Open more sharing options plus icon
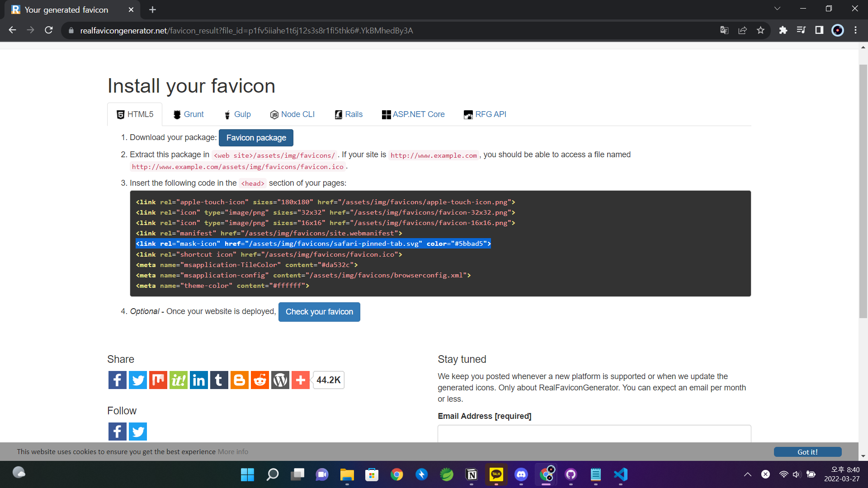The height and width of the screenshot is (488, 868). (x=301, y=380)
